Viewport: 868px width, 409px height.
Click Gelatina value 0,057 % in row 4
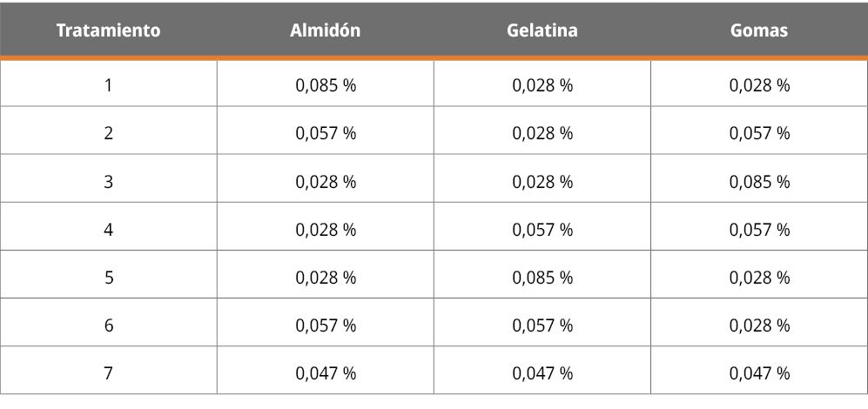tap(542, 230)
